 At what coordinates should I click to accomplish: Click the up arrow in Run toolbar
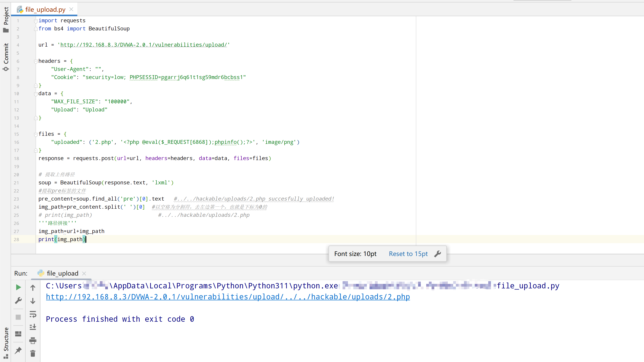tap(33, 288)
